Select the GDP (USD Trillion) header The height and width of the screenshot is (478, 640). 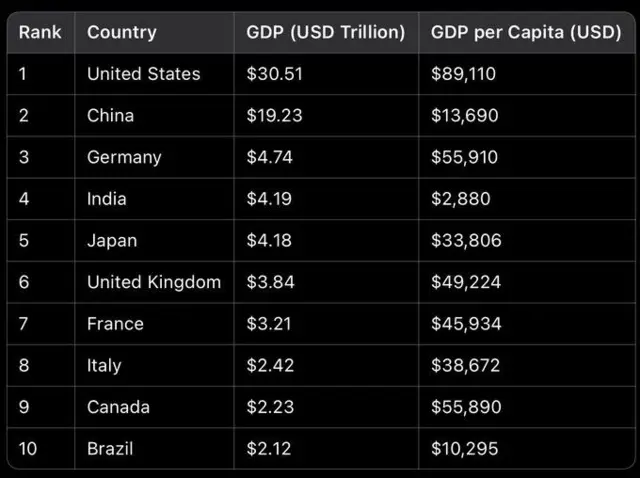point(326,32)
